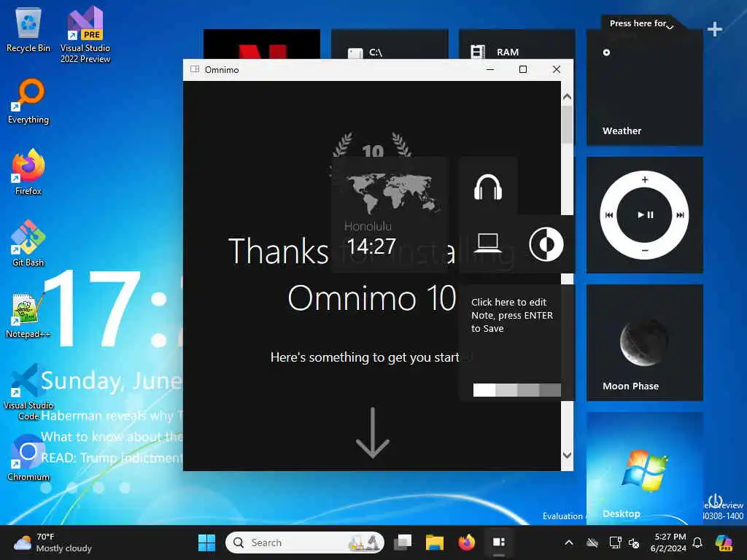
Task: Open the taskbar weather widget 70°F
Action: [53, 542]
